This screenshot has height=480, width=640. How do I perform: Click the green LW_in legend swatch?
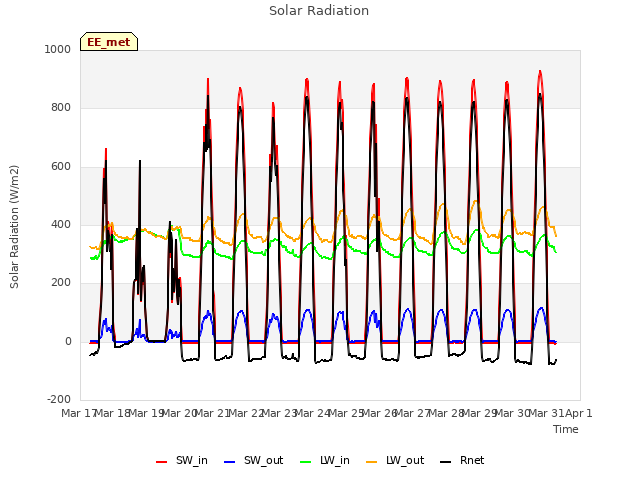(305, 462)
